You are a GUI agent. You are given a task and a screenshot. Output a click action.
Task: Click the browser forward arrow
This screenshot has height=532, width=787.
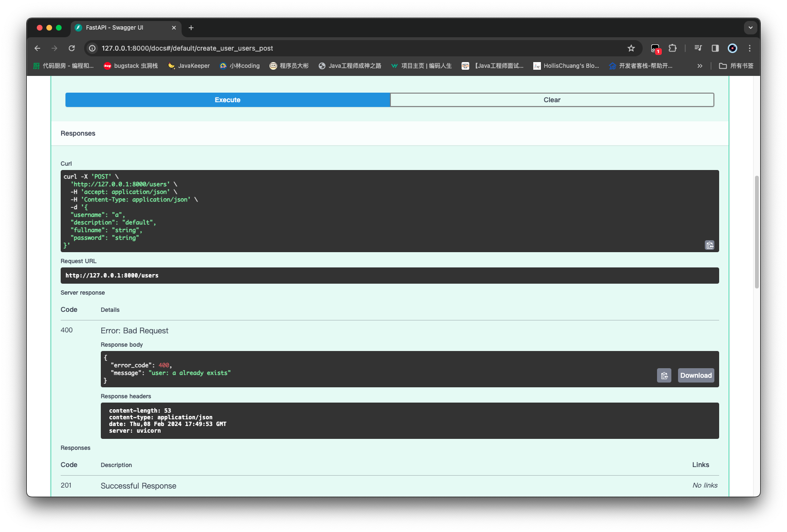coord(54,48)
